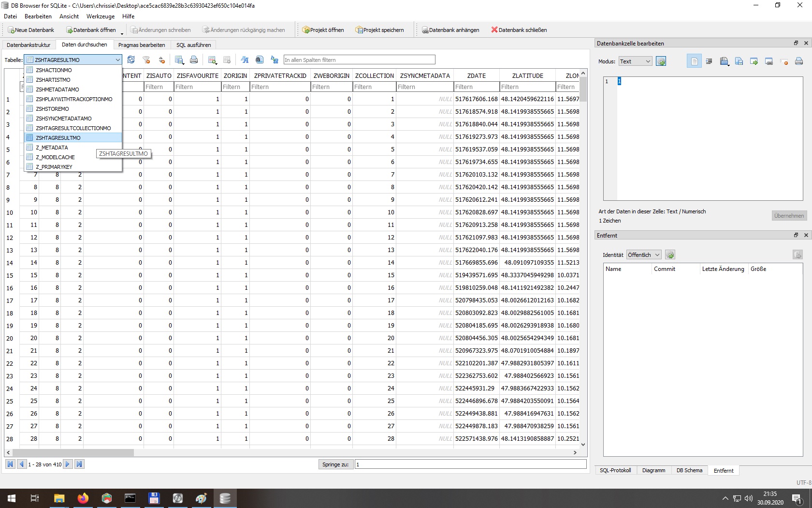Toggle word wrap in cell editor
The image size is (812, 508).
tap(694, 61)
